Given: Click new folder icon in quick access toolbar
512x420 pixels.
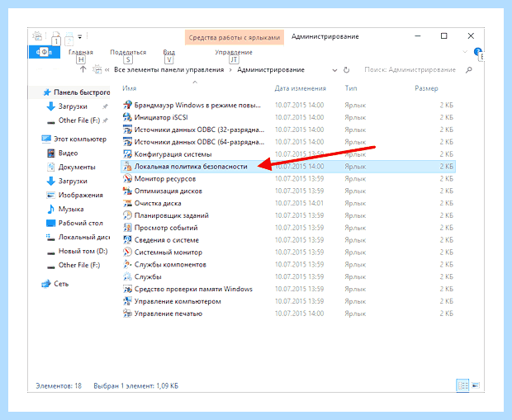Looking at the screenshot, I should [x=69, y=36].
